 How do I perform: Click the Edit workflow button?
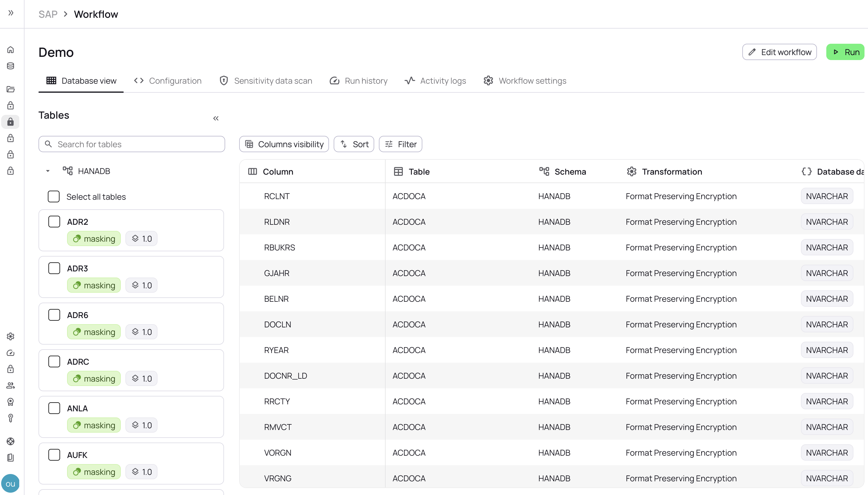pos(779,52)
